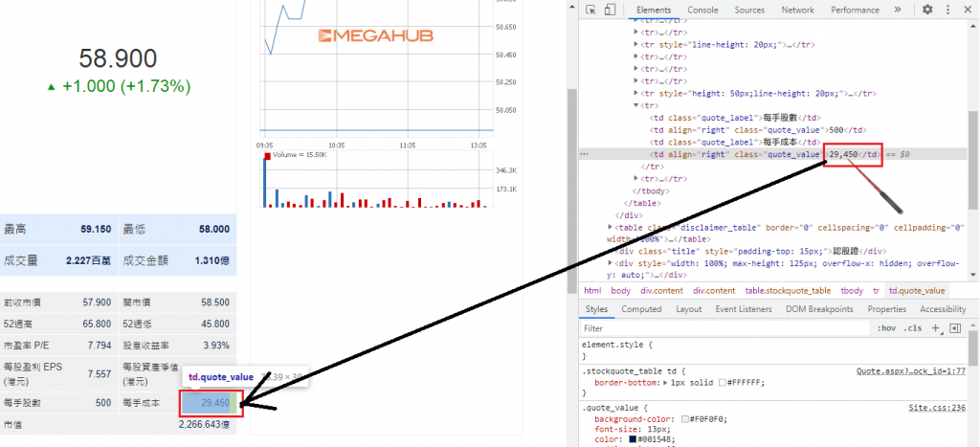Toggle the device toolbar icon
980x447 pixels.
coord(611,10)
